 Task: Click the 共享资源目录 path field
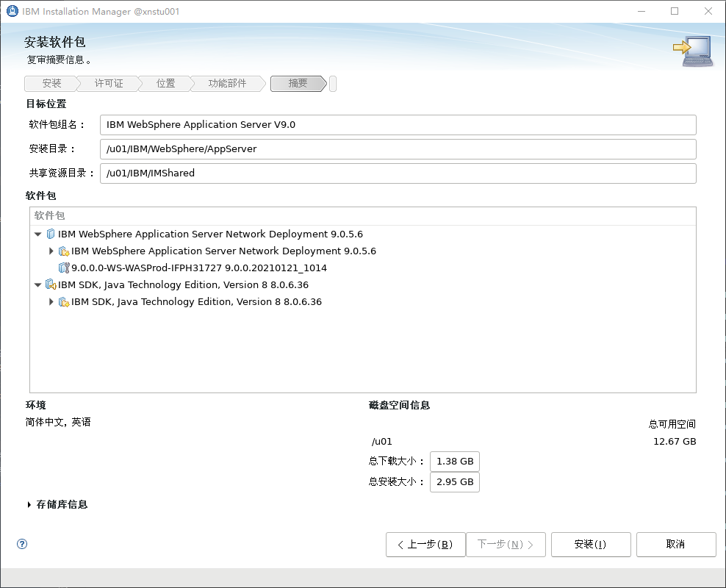pos(398,173)
